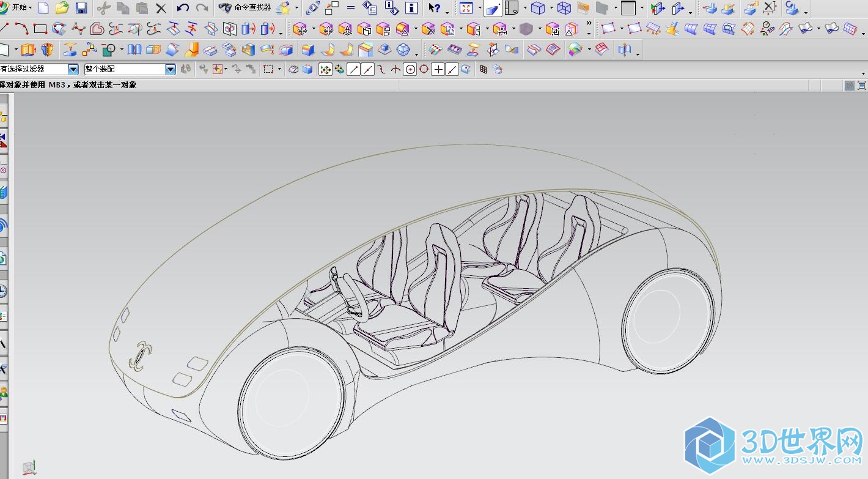Toggle Point on Face snap option
The image size is (868, 479).
(466, 70)
